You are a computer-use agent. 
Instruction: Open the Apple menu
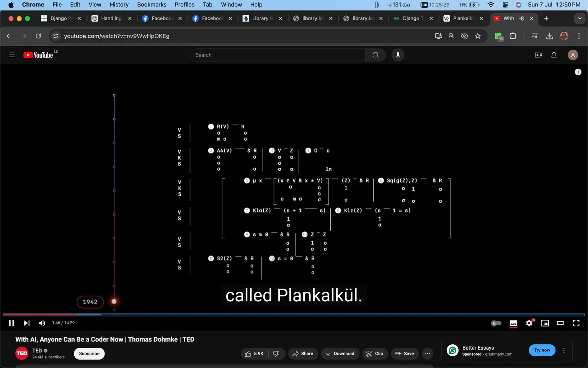(11, 5)
